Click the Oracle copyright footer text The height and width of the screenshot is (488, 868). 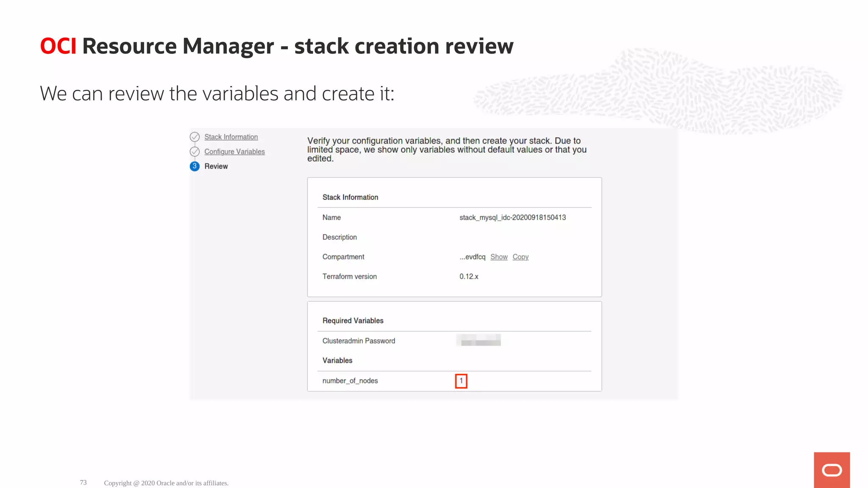(x=166, y=483)
